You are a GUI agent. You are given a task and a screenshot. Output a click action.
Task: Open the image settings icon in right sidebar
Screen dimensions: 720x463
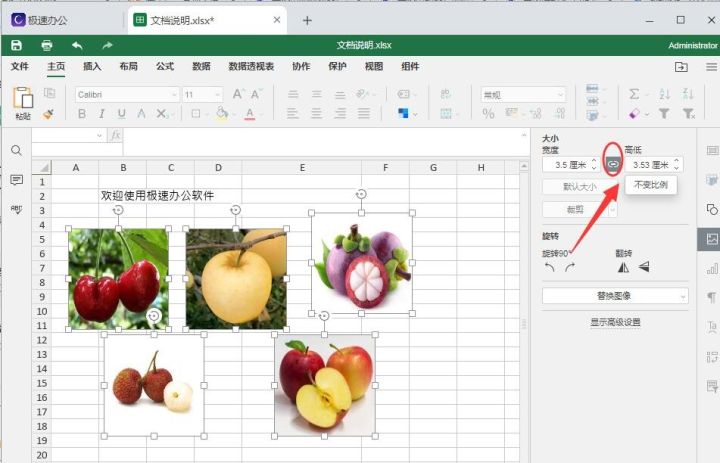pyautogui.click(x=711, y=239)
